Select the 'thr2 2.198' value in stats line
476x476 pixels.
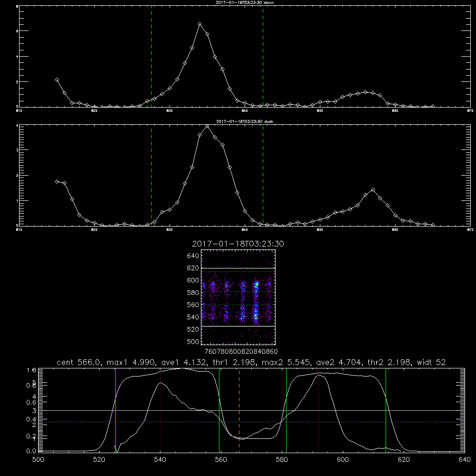(x=389, y=362)
